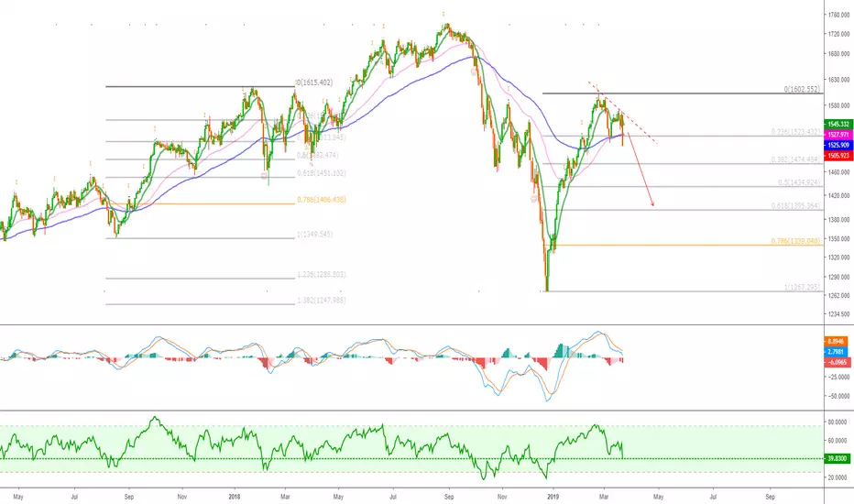Click the 1630.000 price axis tick
The width and height of the screenshot is (854, 504).
coord(838,80)
